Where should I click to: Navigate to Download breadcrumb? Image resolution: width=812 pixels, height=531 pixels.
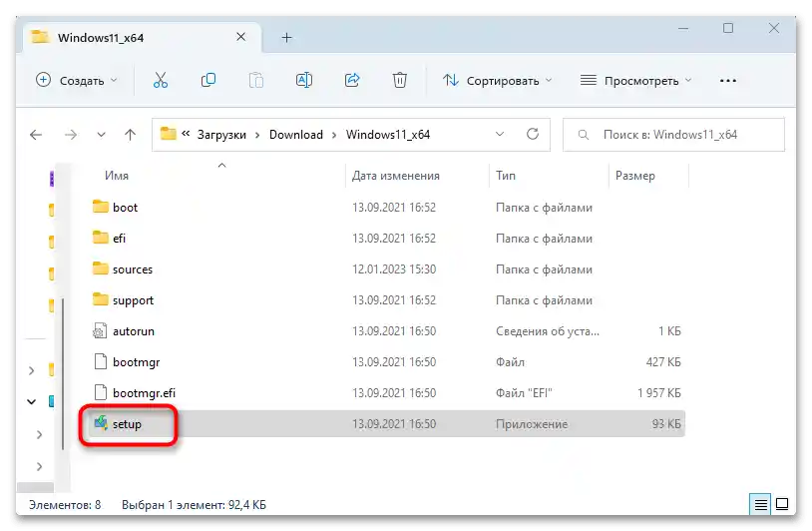tap(295, 135)
